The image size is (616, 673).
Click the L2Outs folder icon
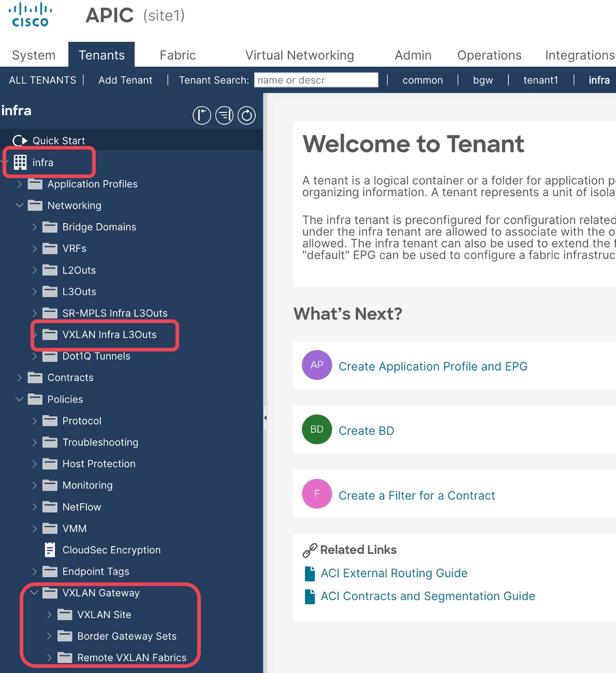click(x=50, y=270)
